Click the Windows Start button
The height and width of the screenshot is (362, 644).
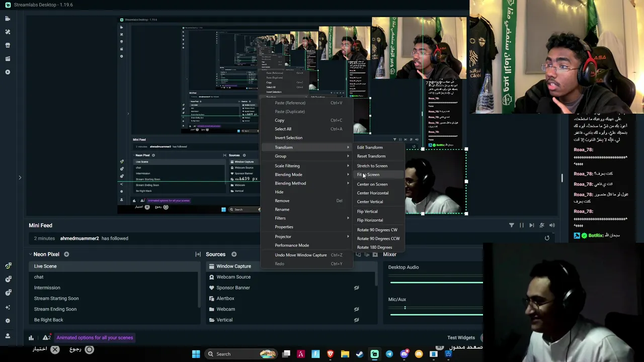196,354
